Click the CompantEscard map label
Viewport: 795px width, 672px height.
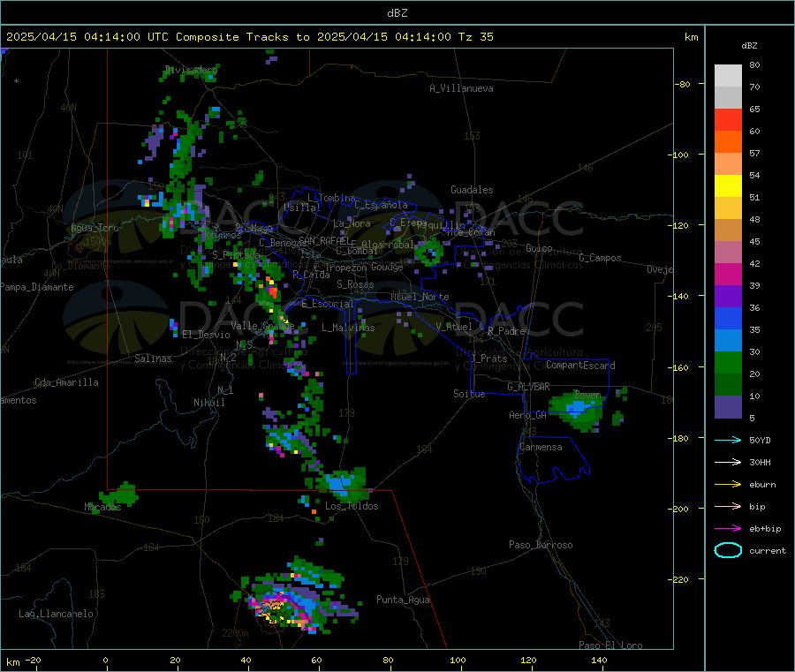pyautogui.click(x=580, y=365)
